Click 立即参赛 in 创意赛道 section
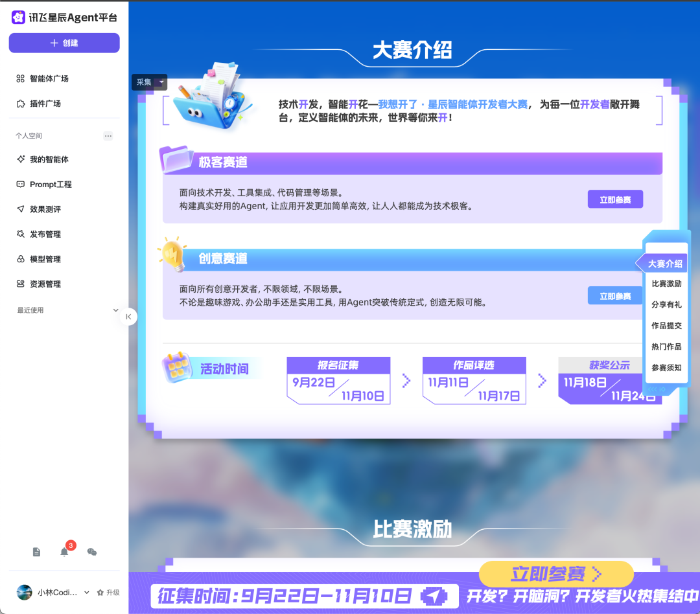 [615, 296]
